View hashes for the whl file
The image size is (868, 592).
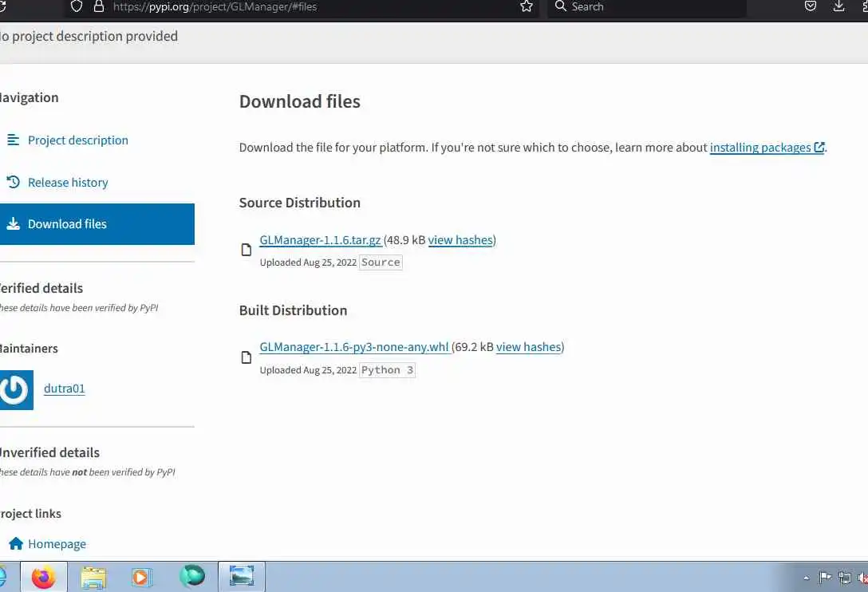click(529, 347)
